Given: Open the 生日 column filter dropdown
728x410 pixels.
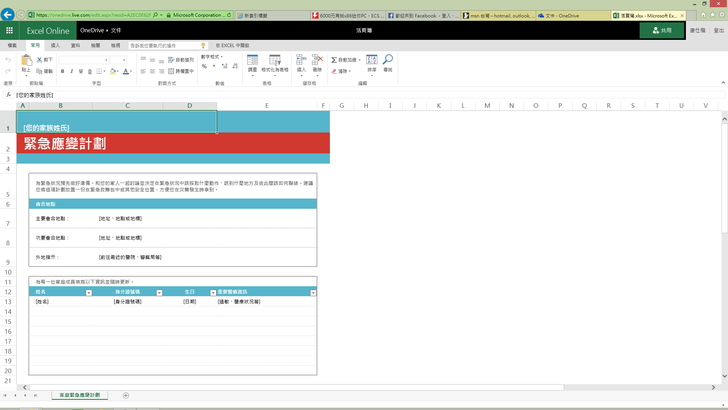Looking at the screenshot, I should (x=213, y=293).
